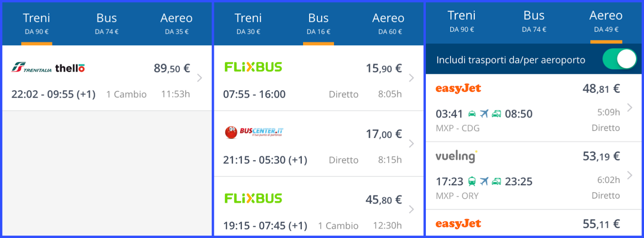Click the Trenitalia logo
The image size is (644, 238).
pyautogui.click(x=31, y=68)
